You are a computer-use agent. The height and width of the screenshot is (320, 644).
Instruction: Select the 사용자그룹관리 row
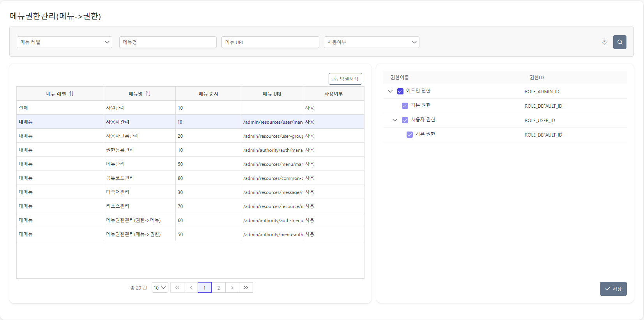click(190, 136)
